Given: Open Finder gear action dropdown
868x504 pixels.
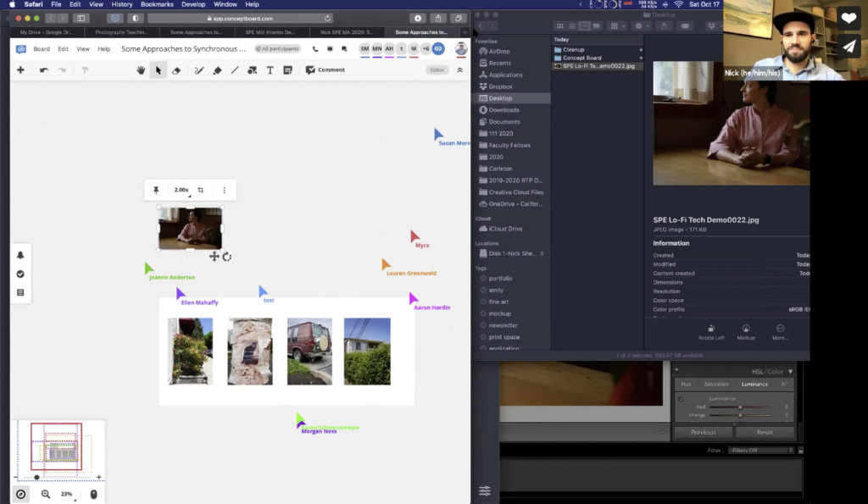Looking at the screenshot, I should (642, 26).
